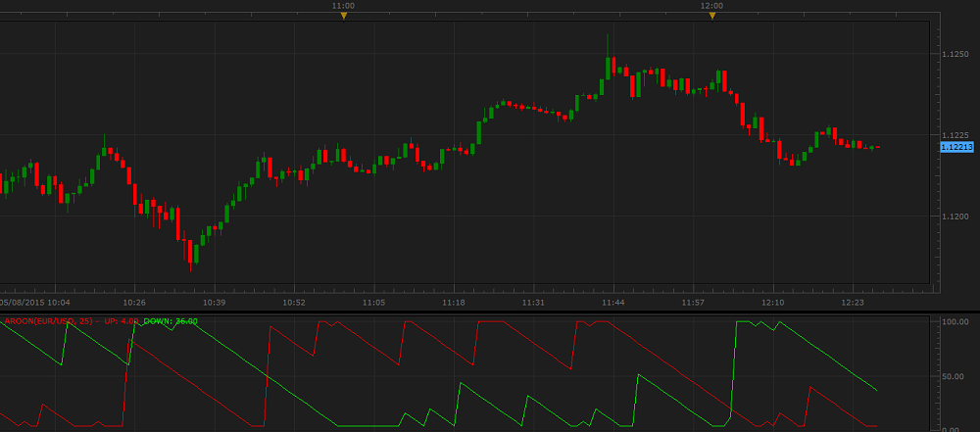Click the 1.1250 price axis label
The height and width of the screenshot is (432, 980).
(x=955, y=55)
